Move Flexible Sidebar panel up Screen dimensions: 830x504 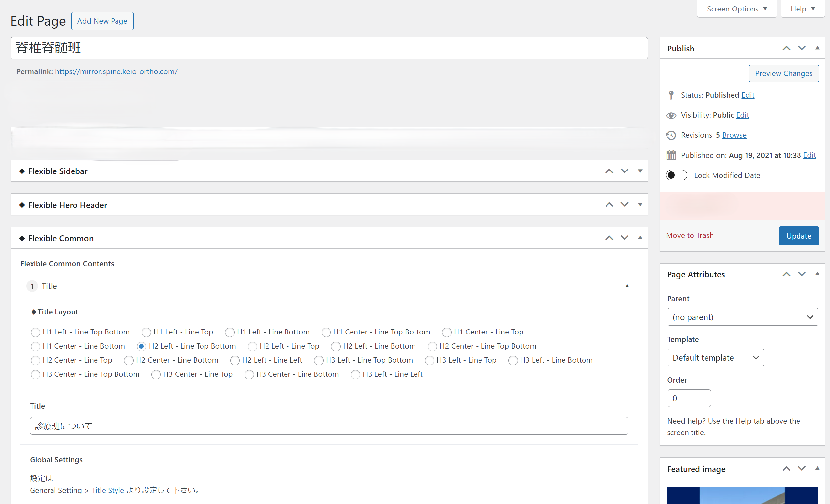(609, 171)
